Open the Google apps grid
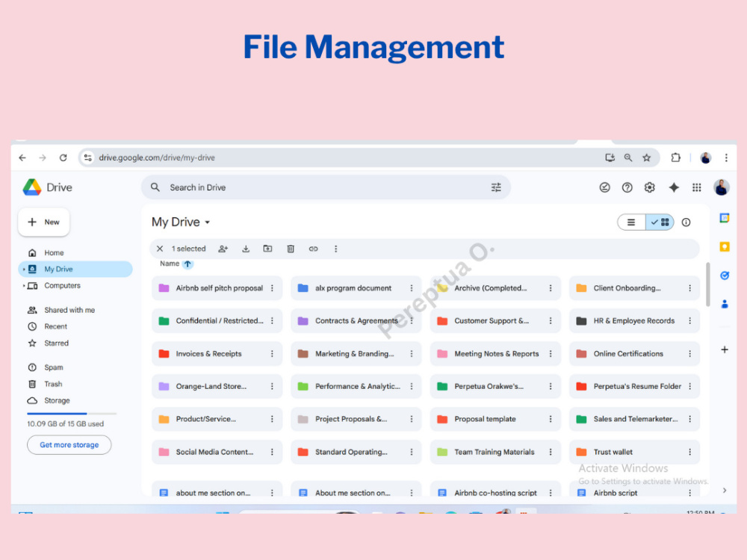The width and height of the screenshot is (747, 560). 696,187
